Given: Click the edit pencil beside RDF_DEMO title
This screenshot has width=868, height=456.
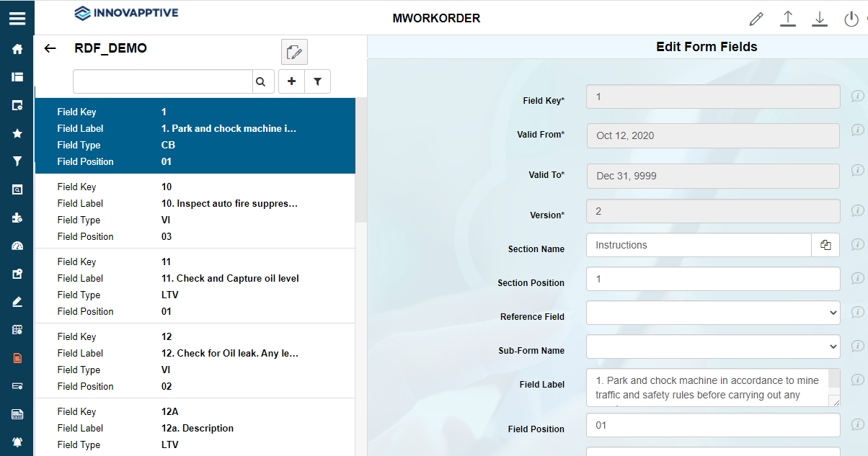Looking at the screenshot, I should [294, 51].
